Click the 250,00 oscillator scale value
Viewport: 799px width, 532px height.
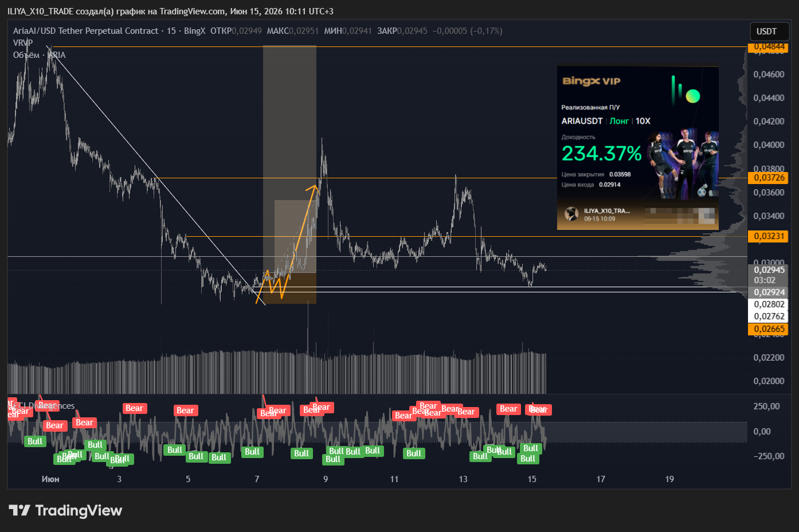766,406
